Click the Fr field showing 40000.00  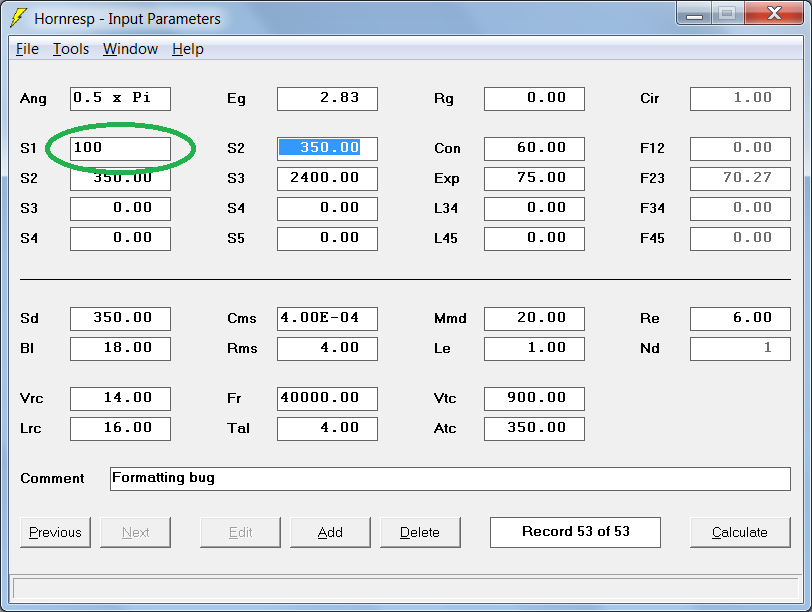coord(327,399)
